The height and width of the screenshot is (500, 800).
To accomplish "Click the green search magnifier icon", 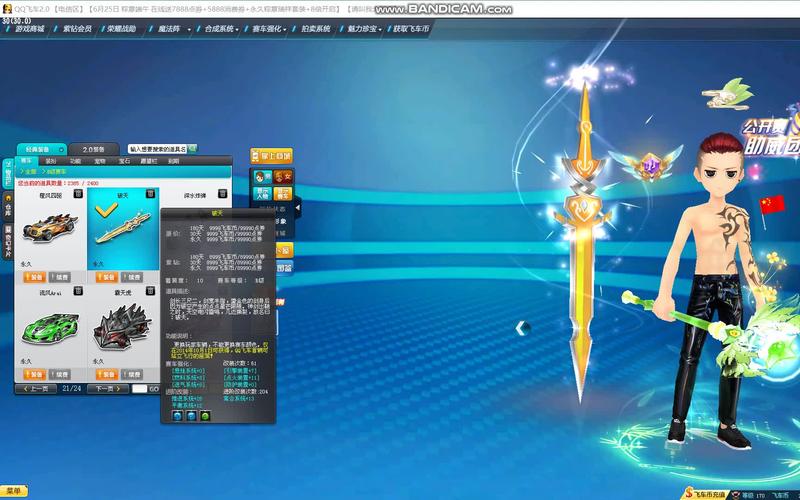I will click(x=192, y=148).
